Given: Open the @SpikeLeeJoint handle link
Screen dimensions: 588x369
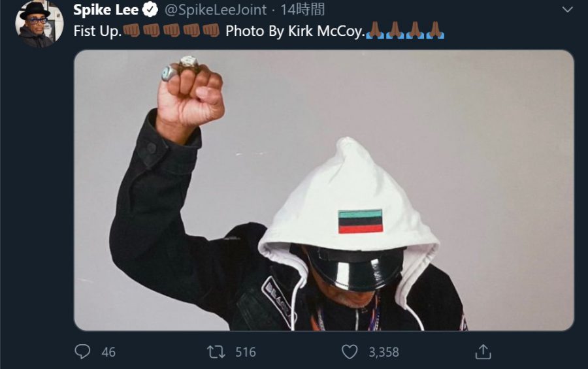Looking at the screenshot, I should coord(216,10).
